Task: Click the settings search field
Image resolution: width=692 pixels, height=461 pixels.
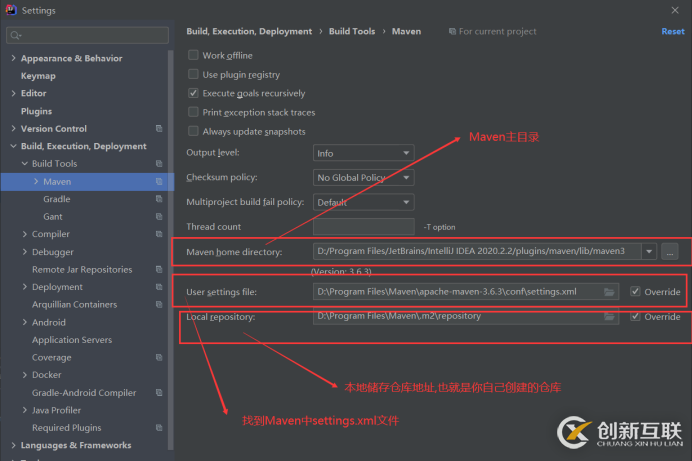Action: 87,35
